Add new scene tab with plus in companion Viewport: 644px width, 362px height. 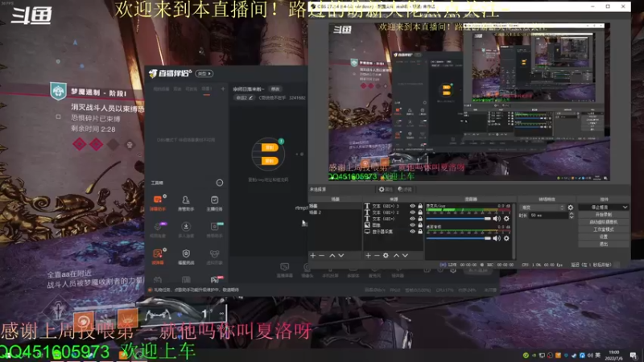click(x=223, y=88)
